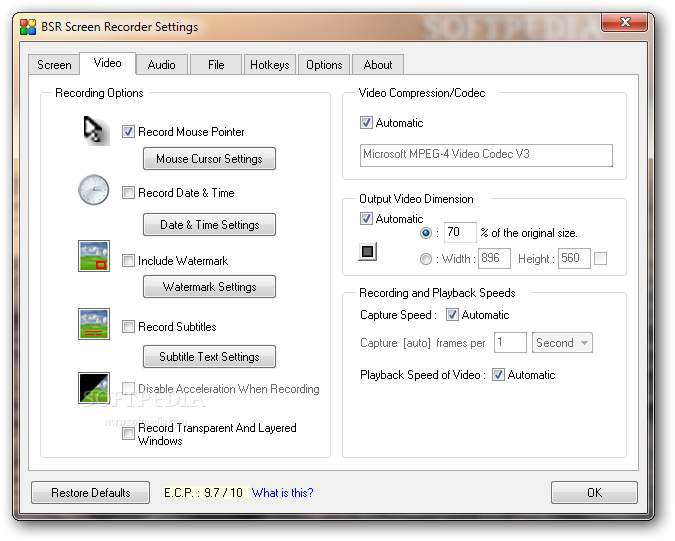Image resolution: width=675 pixels, height=541 pixels.
Task: Click the BSR app icon in title bar
Action: [x=28, y=27]
